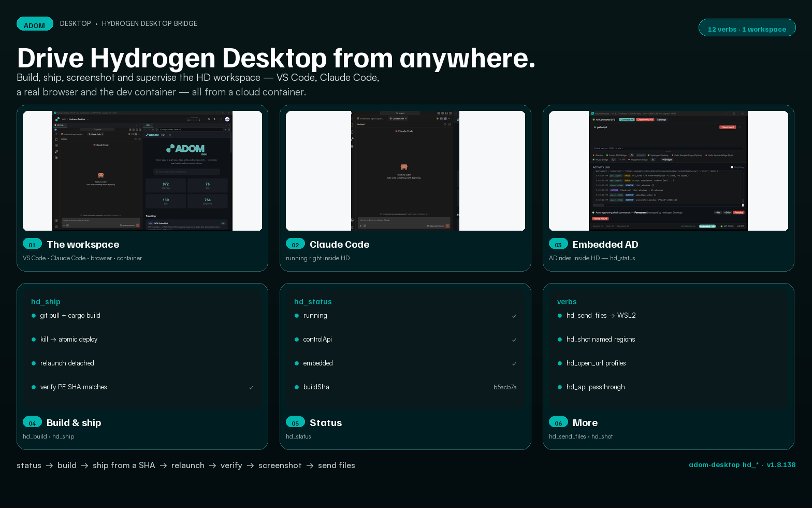Click the verbs panel heading
812x508 pixels.
567,302
